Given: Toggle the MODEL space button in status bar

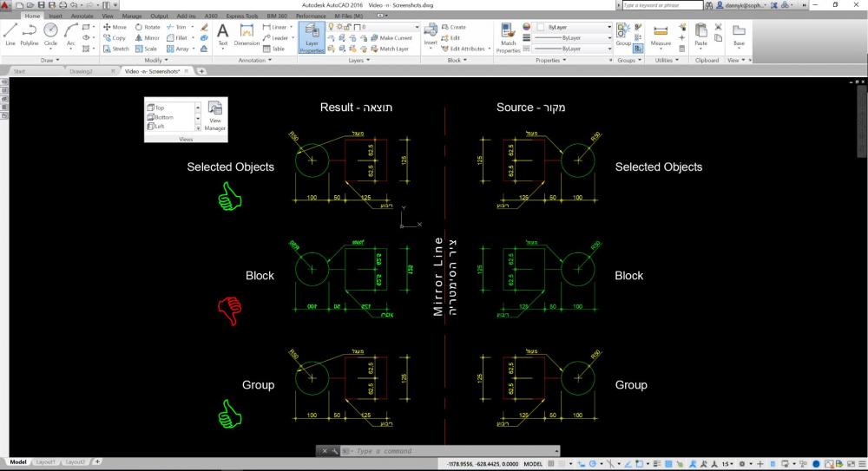Looking at the screenshot, I should pyautogui.click(x=532, y=462).
